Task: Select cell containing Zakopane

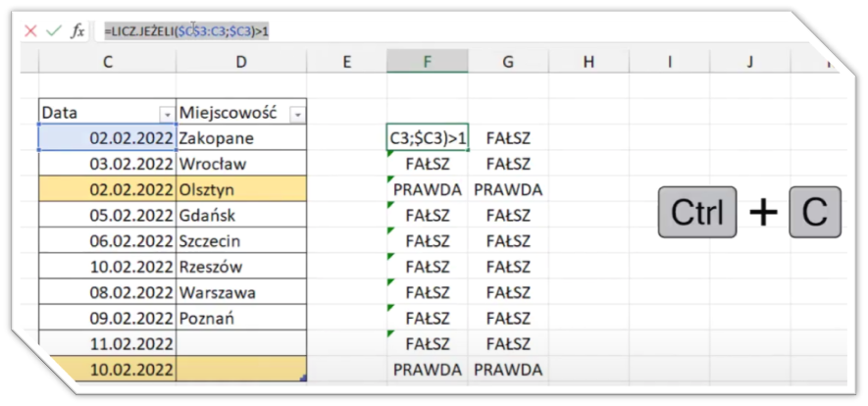Action: point(241,139)
